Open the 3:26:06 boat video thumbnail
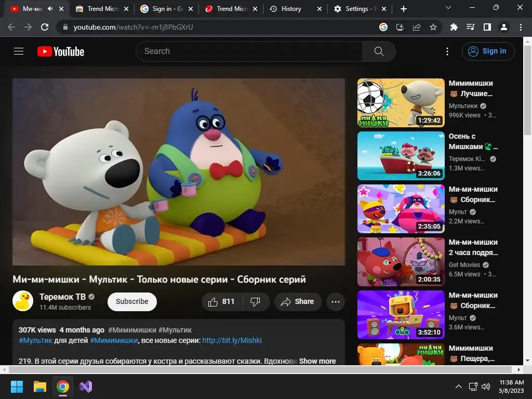The height and width of the screenshot is (399, 532). click(x=401, y=156)
